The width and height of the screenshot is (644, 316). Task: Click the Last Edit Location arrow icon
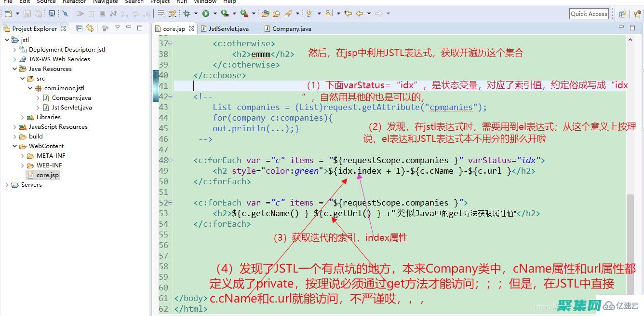[348, 14]
